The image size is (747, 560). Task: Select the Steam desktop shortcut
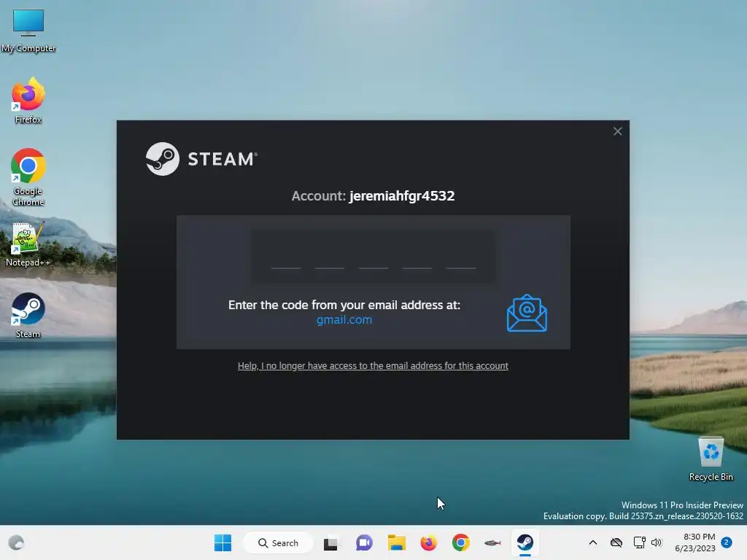pyautogui.click(x=28, y=315)
